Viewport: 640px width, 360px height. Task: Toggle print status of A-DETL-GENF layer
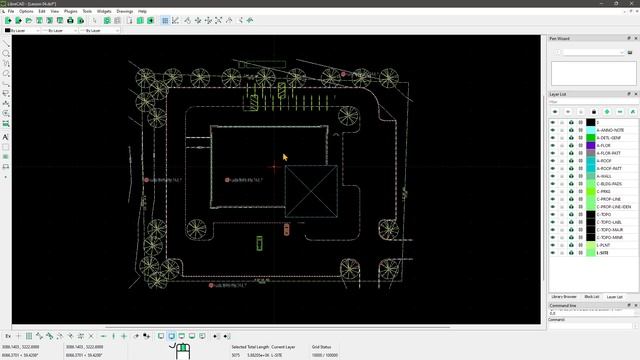tap(571, 138)
